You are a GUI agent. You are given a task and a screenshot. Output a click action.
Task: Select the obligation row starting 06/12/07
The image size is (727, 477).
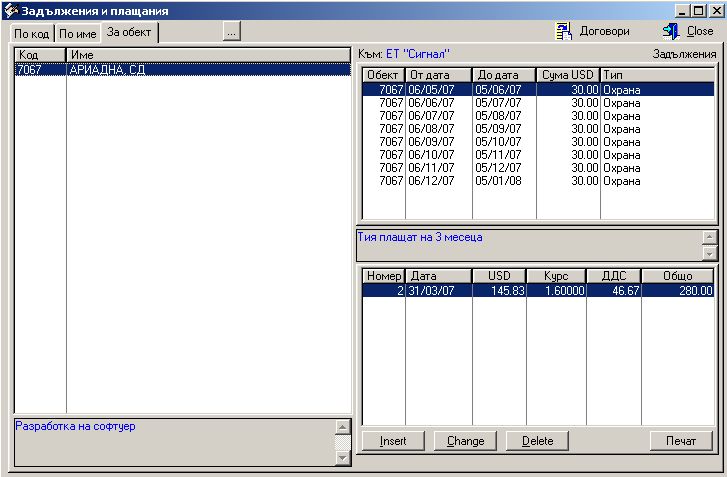pyautogui.click(x=538, y=180)
